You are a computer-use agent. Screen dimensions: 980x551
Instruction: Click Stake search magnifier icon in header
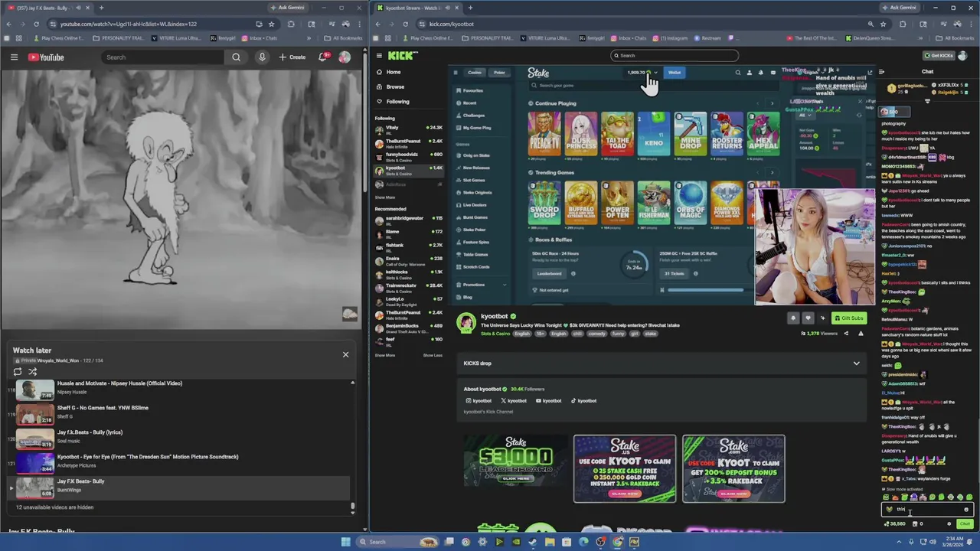point(738,73)
